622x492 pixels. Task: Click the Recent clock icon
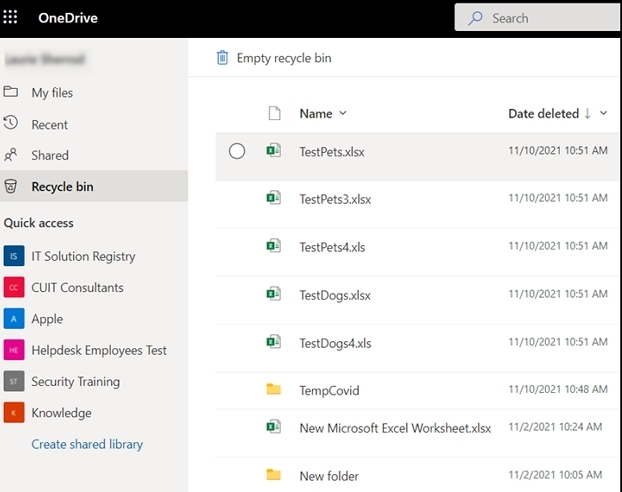pyautogui.click(x=11, y=123)
